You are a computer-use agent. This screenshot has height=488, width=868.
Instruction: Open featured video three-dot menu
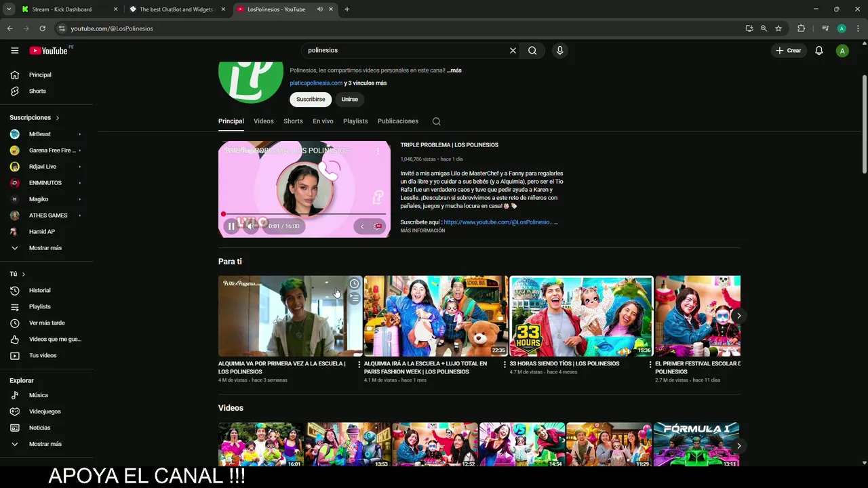(378, 150)
